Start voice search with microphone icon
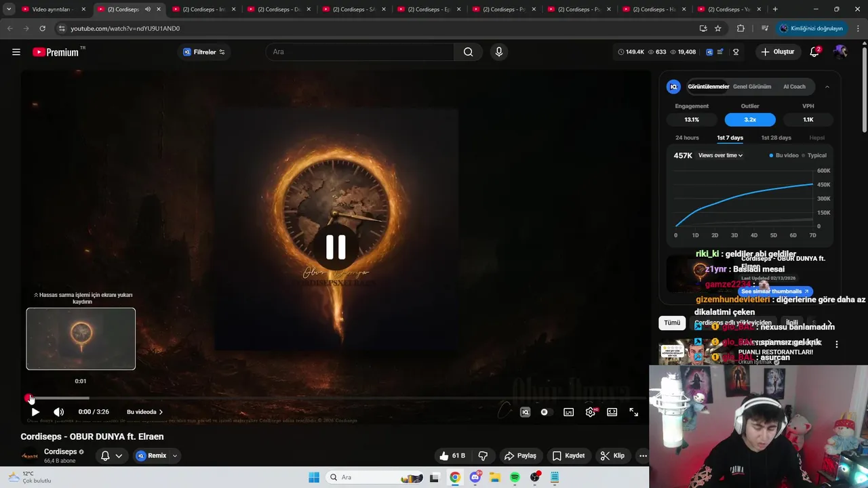The height and width of the screenshot is (488, 868). 499,52
